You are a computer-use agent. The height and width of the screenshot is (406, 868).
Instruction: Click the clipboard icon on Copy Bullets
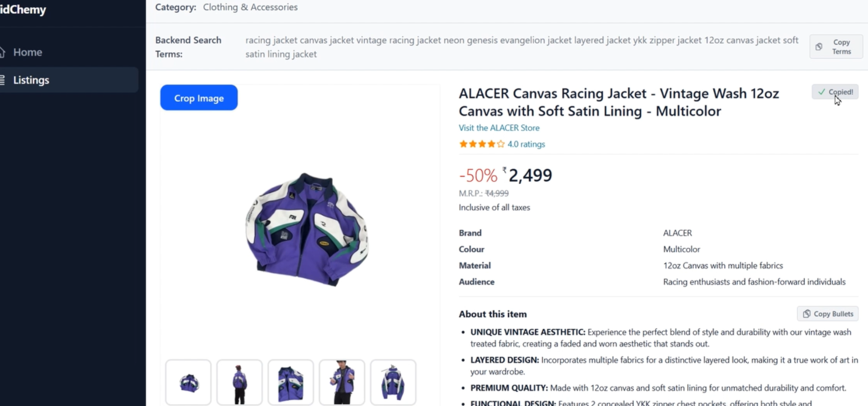pyautogui.click(x=806, y=314)
